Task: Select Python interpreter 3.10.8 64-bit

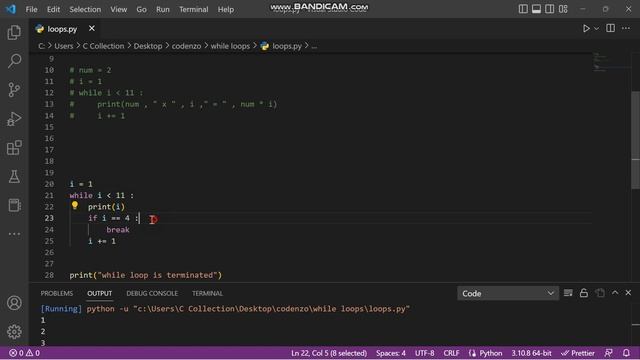Action: 531,353
